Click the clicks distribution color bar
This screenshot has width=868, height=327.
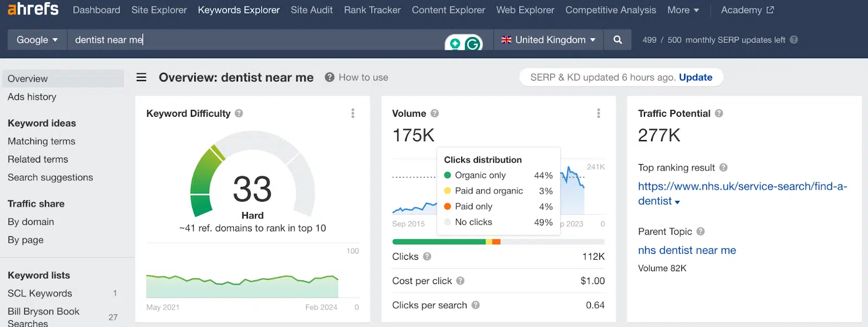coord(498,242)
